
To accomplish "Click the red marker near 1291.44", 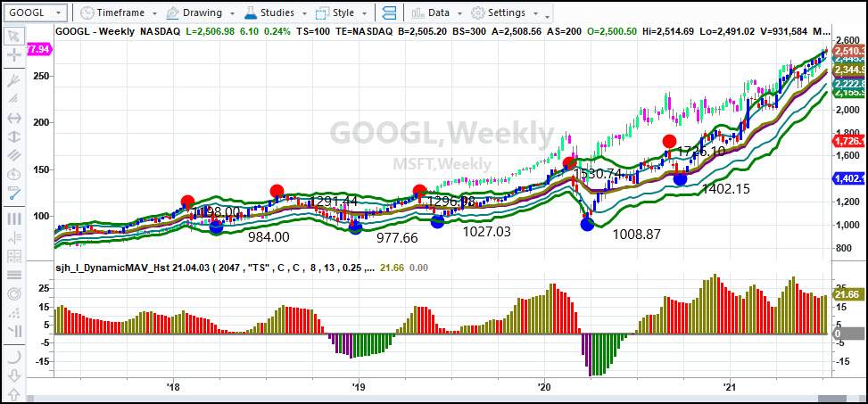I will click(x=277, y=191).
